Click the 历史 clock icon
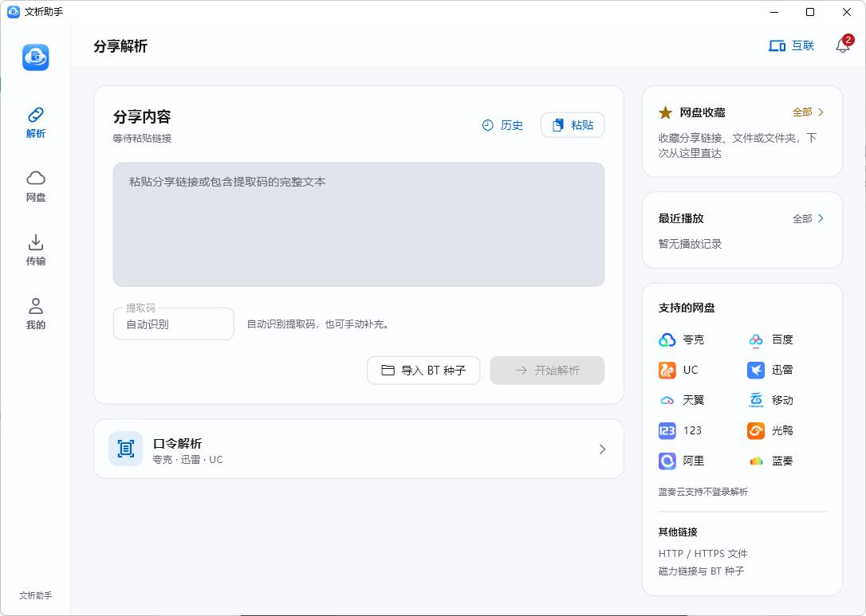The image size is (866, 616). click(x=488, y=125)
